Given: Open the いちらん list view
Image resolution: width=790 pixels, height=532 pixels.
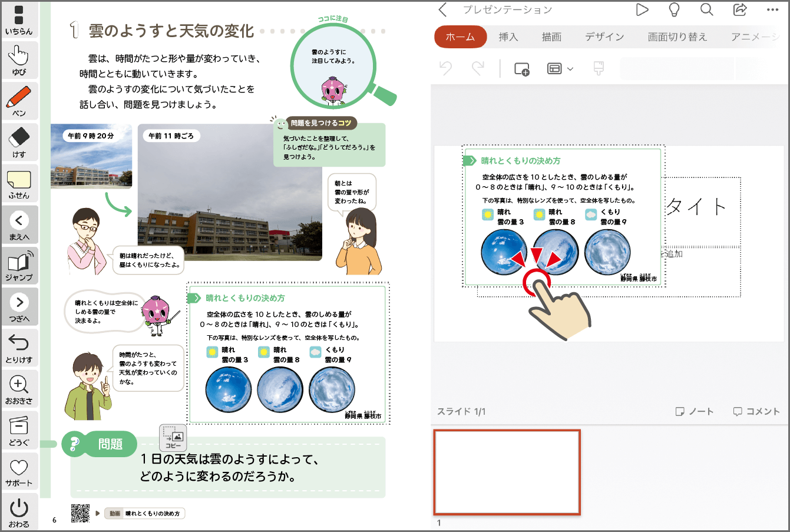Looking at the screenshot, I should click(x=19, y=19).
